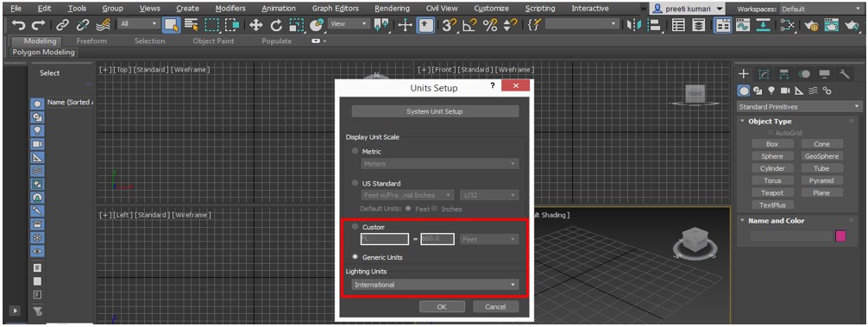The height and width of the screenshot is (327, 868).
Task: Click Use Pivot Point Center icon
Action: [x=381, y=24]
